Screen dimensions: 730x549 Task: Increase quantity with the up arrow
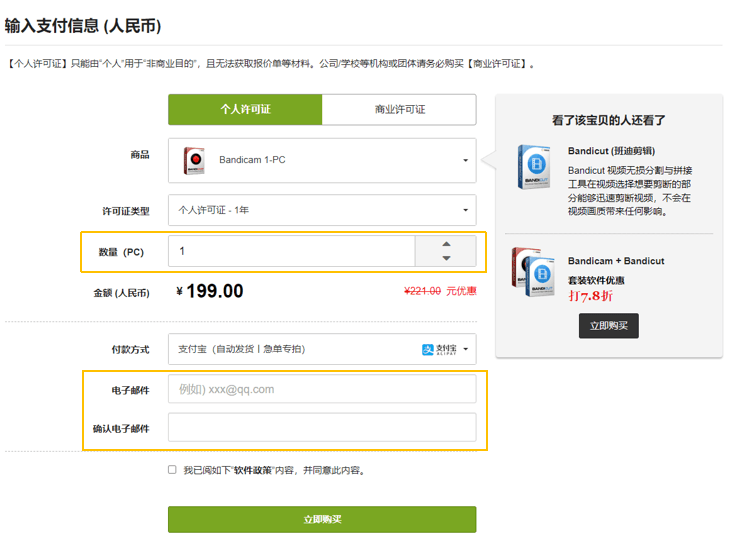pos(446,244)
